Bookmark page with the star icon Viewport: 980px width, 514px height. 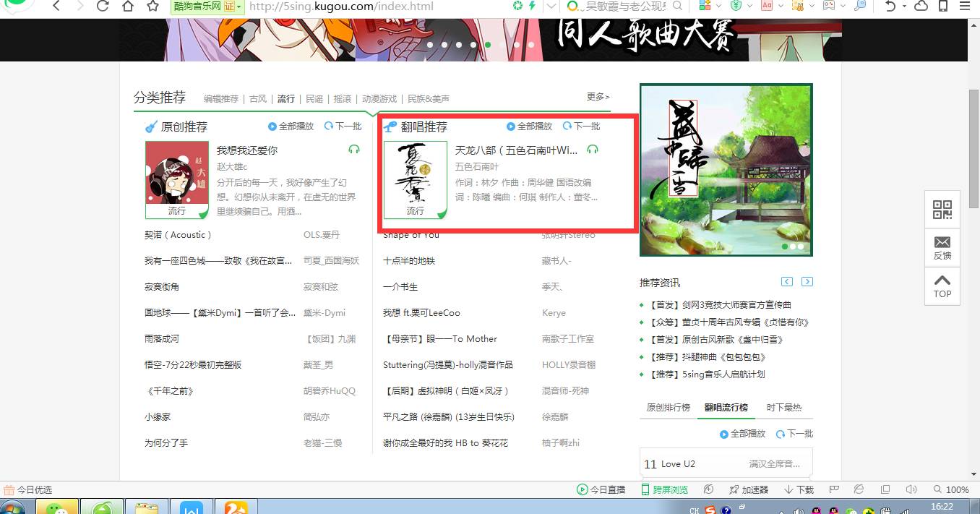(x=152, y=7)
